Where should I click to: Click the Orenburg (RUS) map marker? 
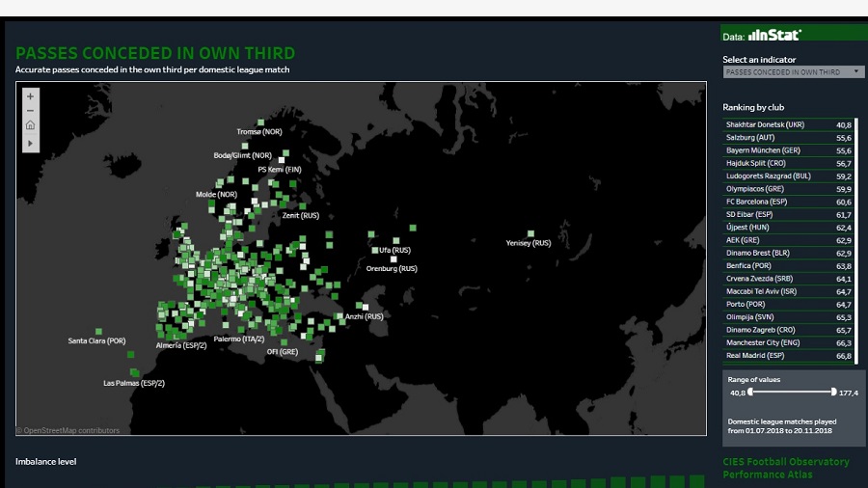393,259
